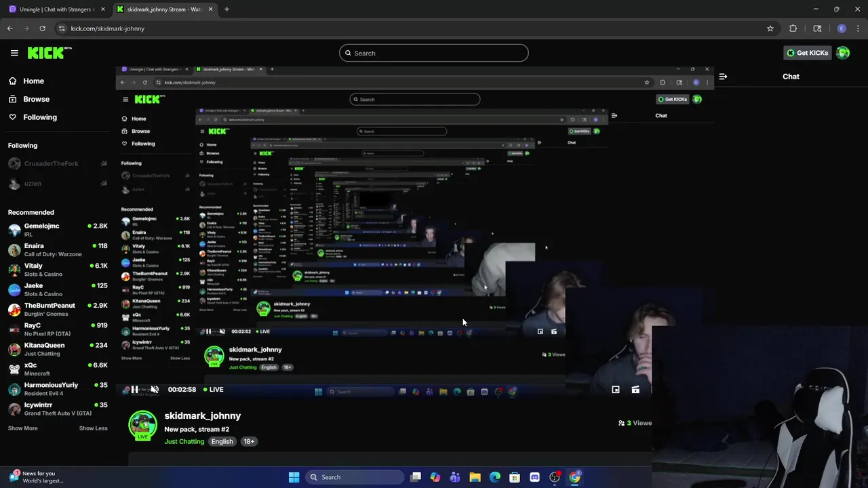Toggle notifications for CrusaderTheFork
868x488 pixels.
tap(104, 163)
